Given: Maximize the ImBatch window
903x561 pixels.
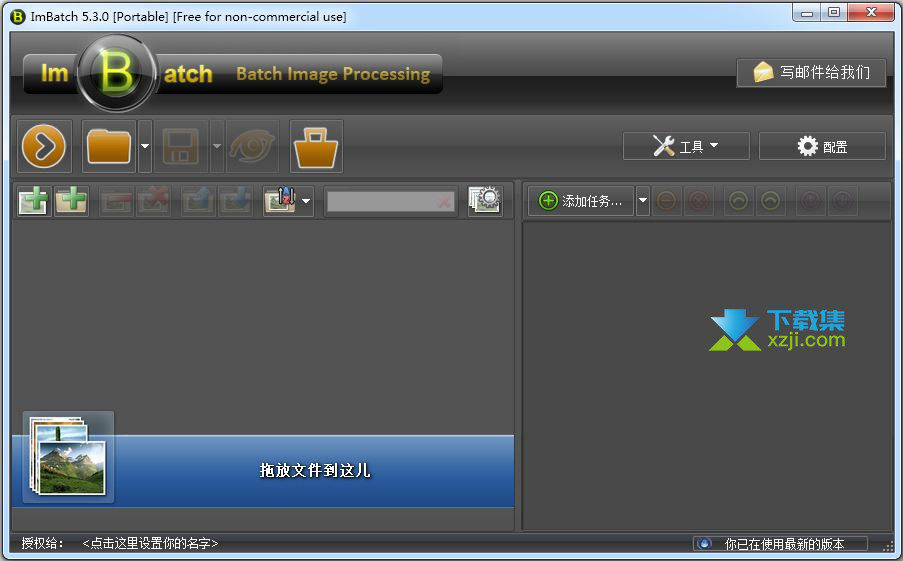Looking at the screenshot, I should tap(833, 13).
